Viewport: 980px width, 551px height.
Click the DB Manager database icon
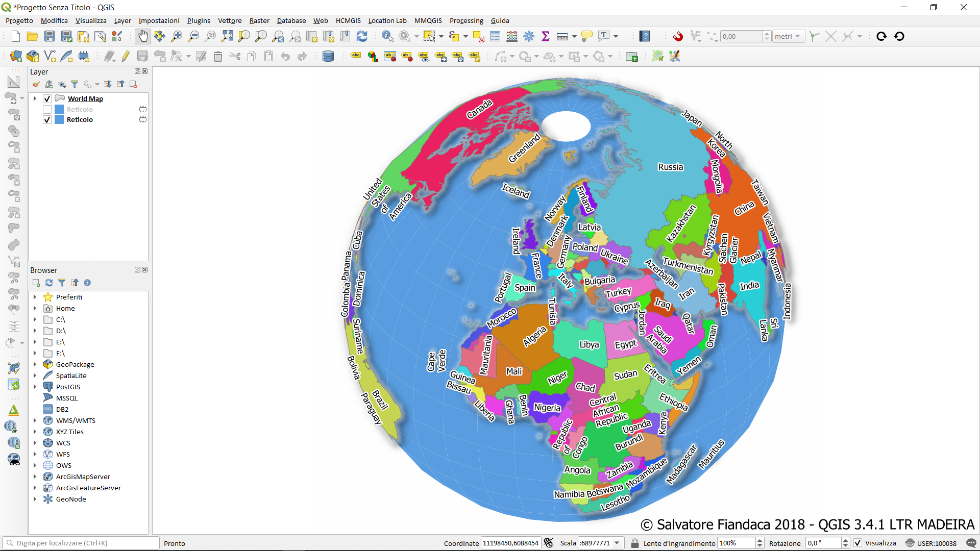click(328, 56)
